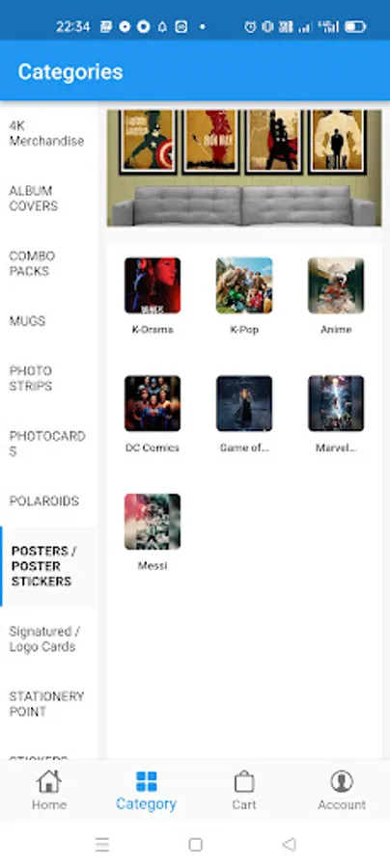This screenshot has height=868, width=390.
Task: Select the Anime poster thumbnail
Action: click(336, 285)
